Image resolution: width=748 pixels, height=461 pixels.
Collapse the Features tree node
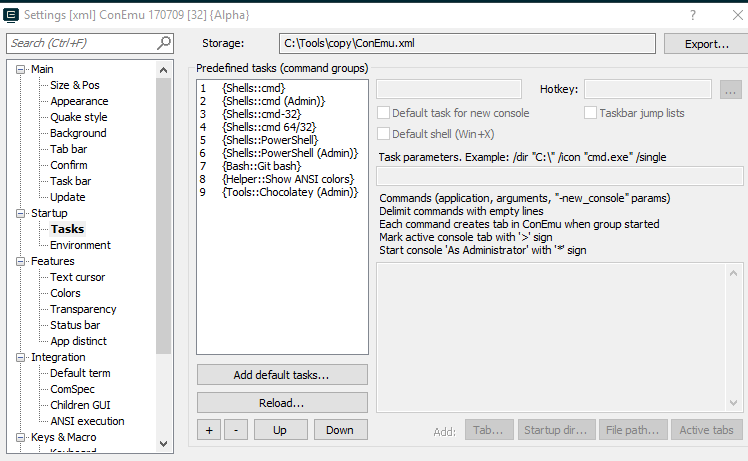coord(20,262)
